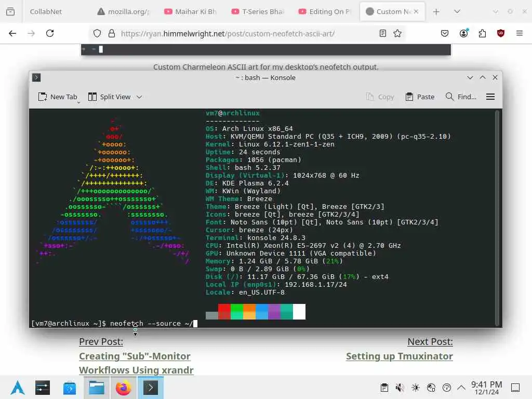Screen dimensions: 532x399
Task: Open Find in Konsole toolbar
Action: click(461, 97)
